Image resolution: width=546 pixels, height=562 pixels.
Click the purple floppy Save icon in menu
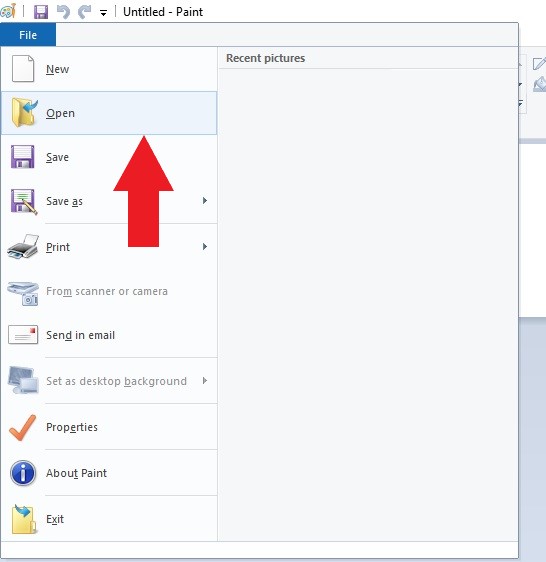[23, 157]
